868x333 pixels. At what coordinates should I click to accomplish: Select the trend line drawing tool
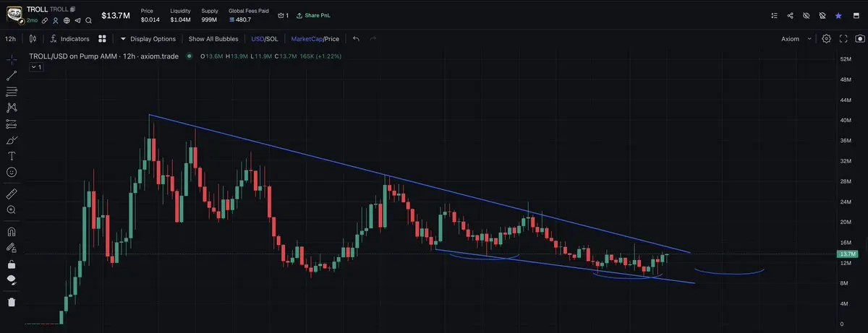click(x=11, y=75)
